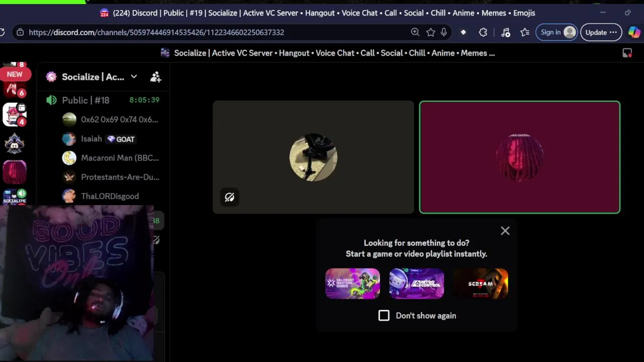Click the 8:05:39 channel timer text
Screen dimensions: 644x362
[144, 100]
